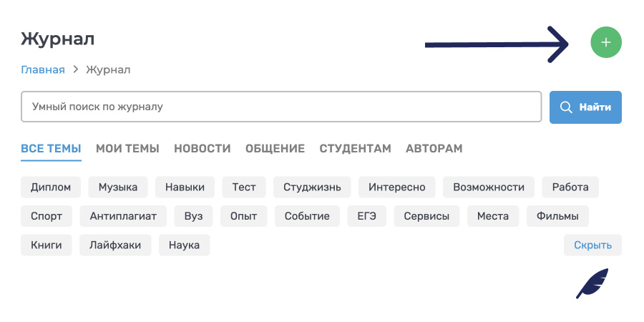Choose the Студжизнь tag
This screenshot has height=322, width=644.
click(312, 187)
